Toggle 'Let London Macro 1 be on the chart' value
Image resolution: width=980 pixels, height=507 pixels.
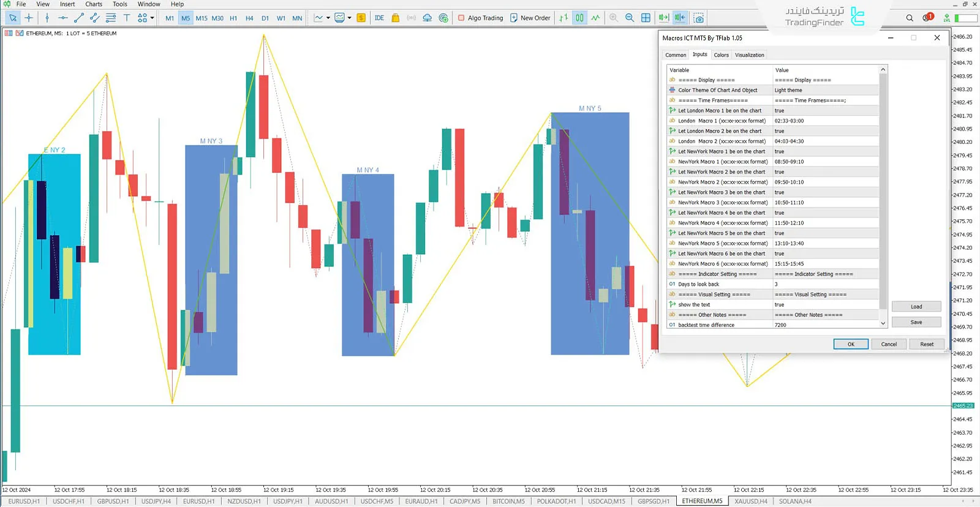pos(824,111)
